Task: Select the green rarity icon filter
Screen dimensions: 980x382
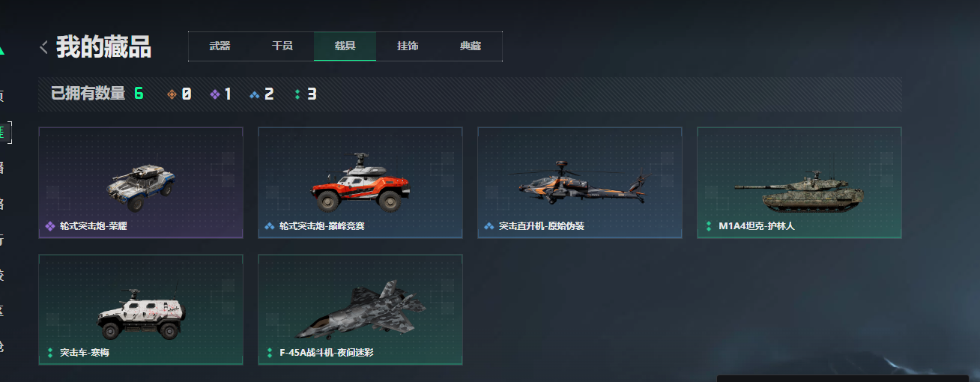Action: click(x=297, y=94)
